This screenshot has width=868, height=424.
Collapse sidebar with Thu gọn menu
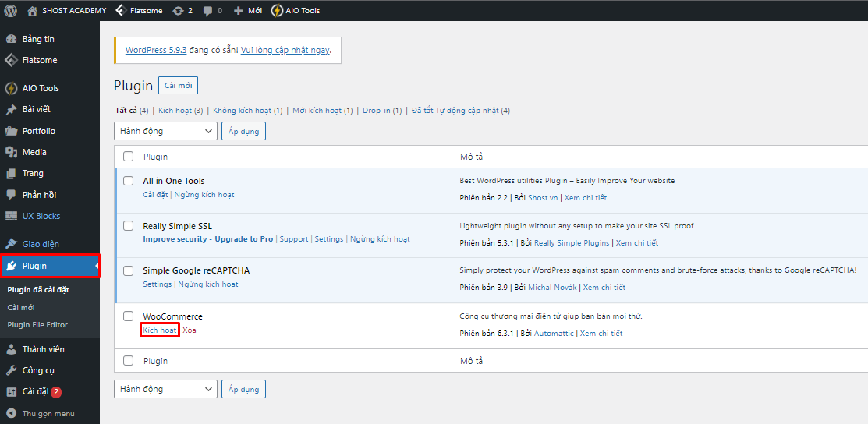(48, 414)
